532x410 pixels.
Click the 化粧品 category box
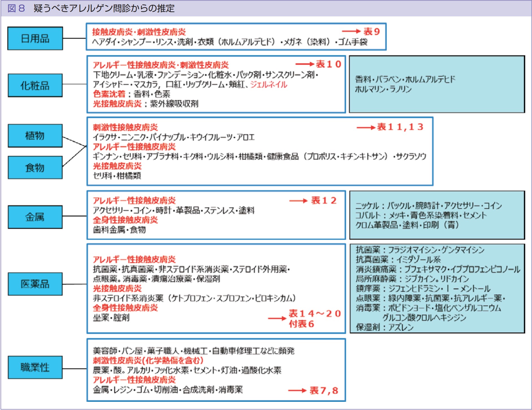click(35, 85)
